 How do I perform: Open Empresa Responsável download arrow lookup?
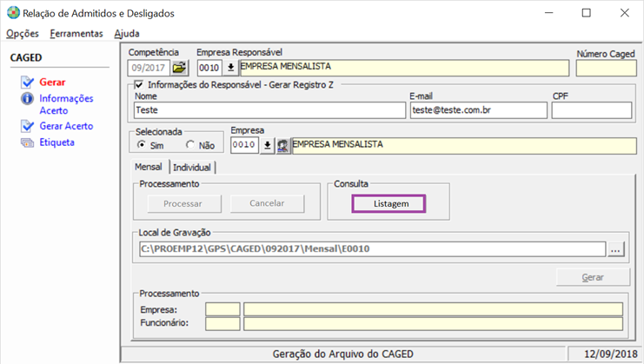coord(231,68)
